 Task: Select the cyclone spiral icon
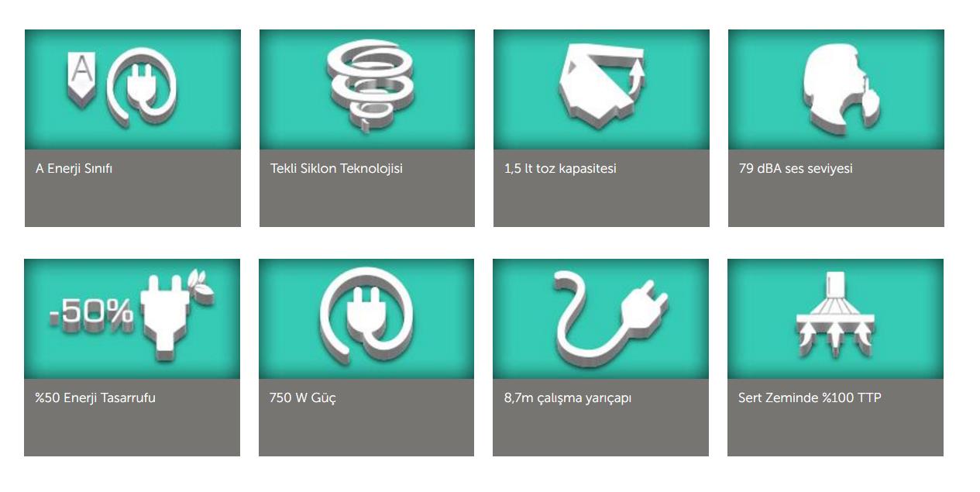[x=366, y=87]
